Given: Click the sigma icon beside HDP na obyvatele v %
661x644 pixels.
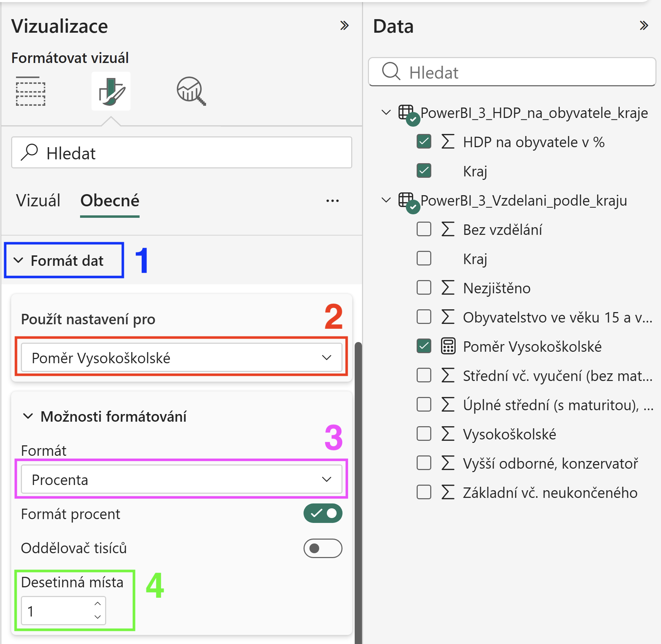Looking at the screenshot, I should pos(448,142).
